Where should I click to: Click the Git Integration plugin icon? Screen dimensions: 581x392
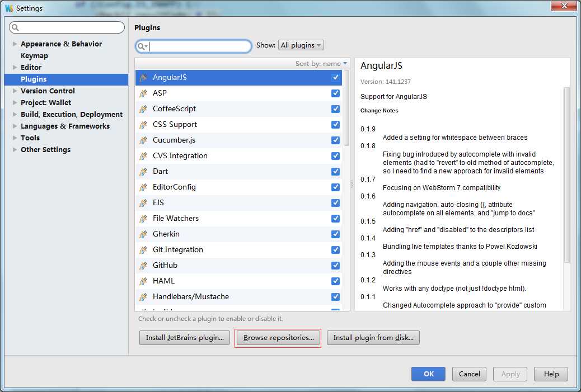(x=143, y=250)
